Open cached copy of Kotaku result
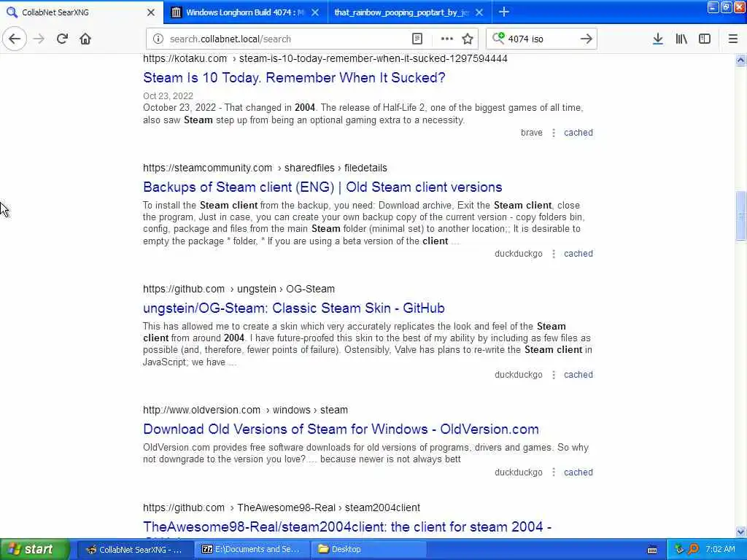Screen dimensions: 747x560 coord(578,133)
